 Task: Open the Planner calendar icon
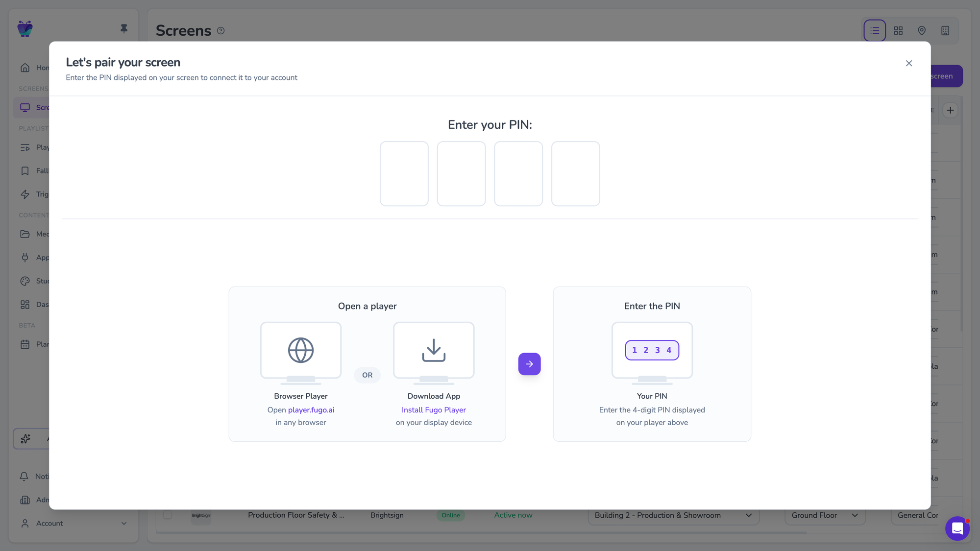(x=25, y=344)
